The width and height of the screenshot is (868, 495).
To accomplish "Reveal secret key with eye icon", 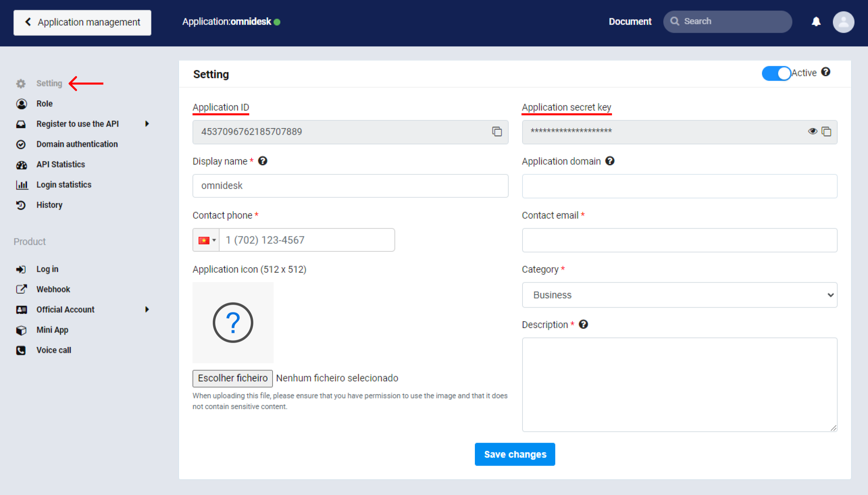I will pos(813,131).
